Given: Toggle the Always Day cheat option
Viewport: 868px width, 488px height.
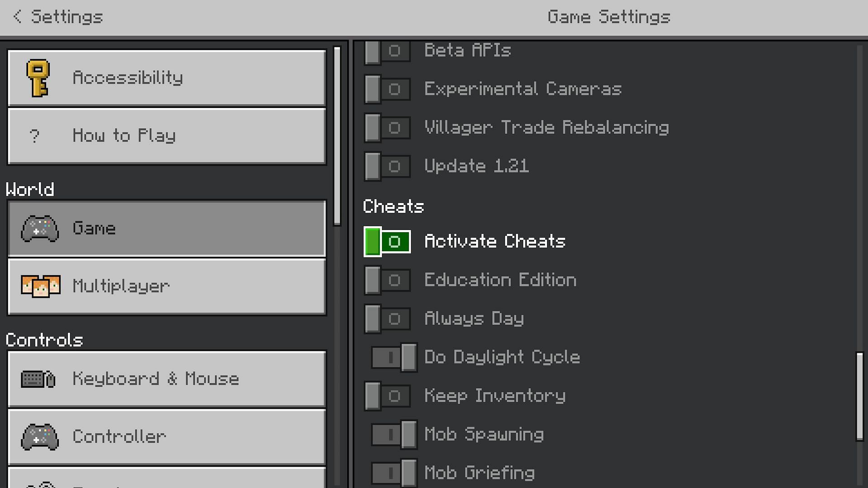Looking at the screenshot, I should click(387, 318).
